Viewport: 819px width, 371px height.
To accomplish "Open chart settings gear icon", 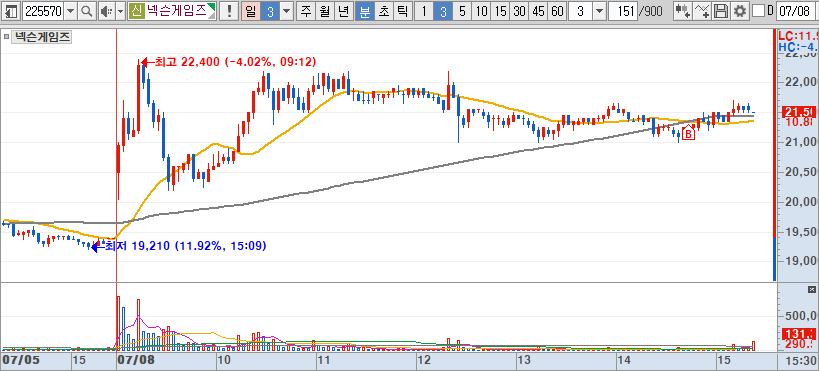I will (739, 10).
